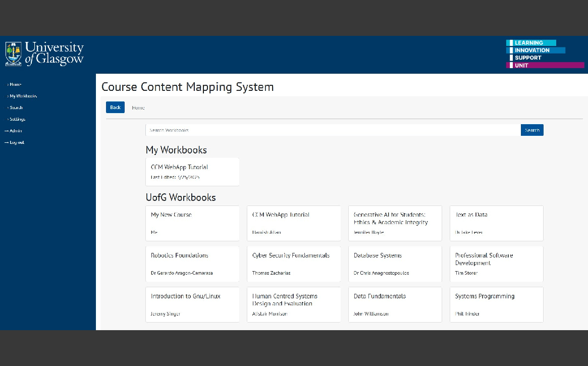
Task: Open Settings from the sidebar
Action: pos(17,119)
